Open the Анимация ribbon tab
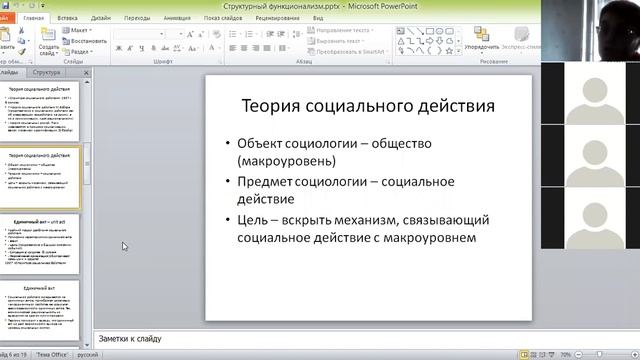 pos(177,18)
